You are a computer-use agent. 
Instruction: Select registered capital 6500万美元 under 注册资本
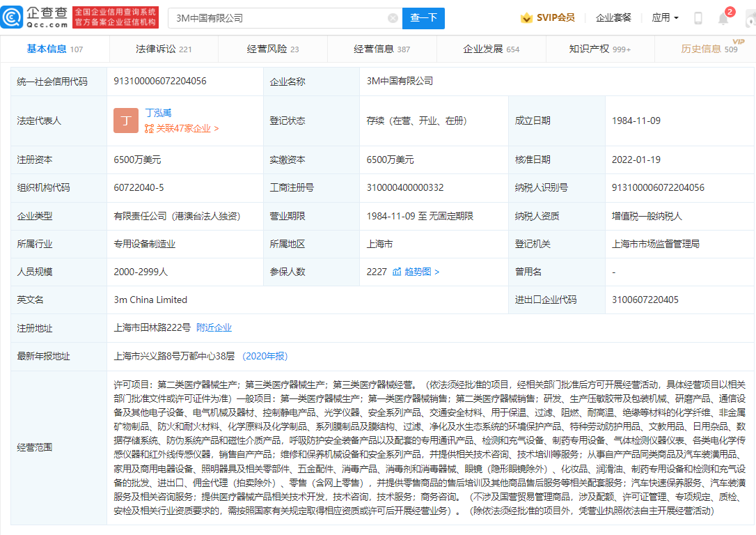pos(137,160)
